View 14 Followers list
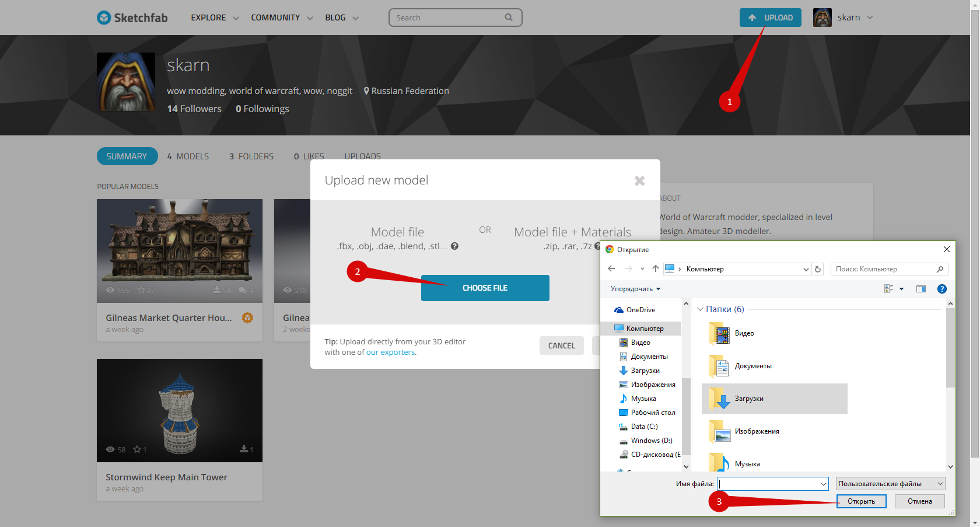980x527 pixels. [x=194, y=109]
